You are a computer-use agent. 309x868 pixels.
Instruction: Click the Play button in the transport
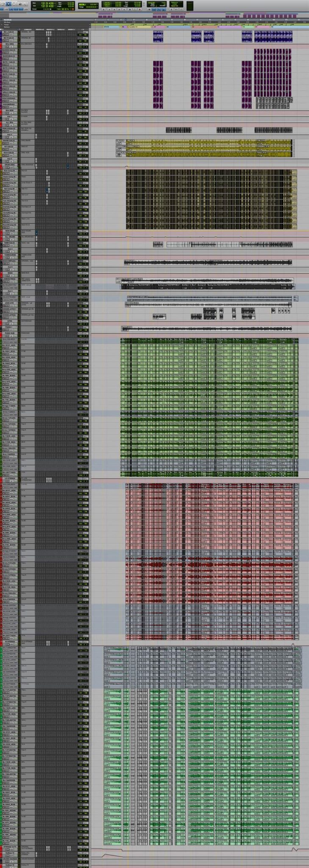point(8,3)
